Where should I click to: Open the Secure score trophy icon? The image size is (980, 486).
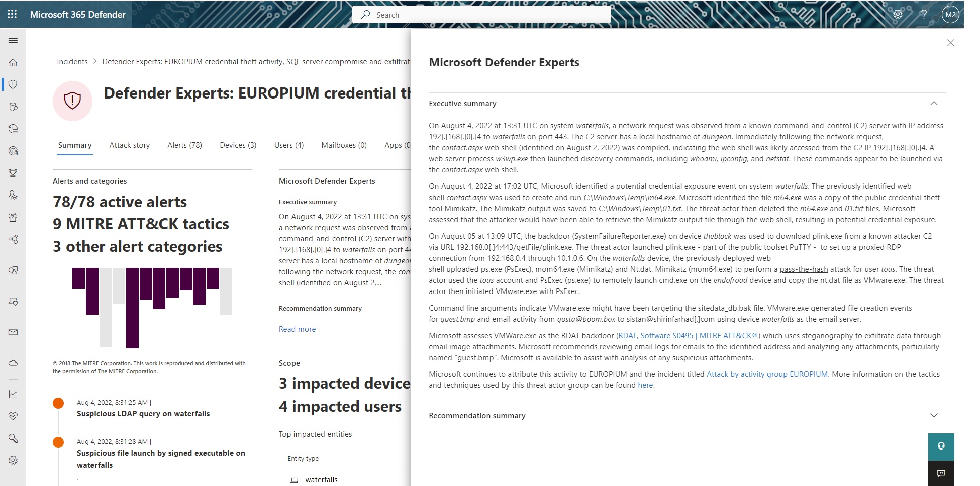click(14, 173)
